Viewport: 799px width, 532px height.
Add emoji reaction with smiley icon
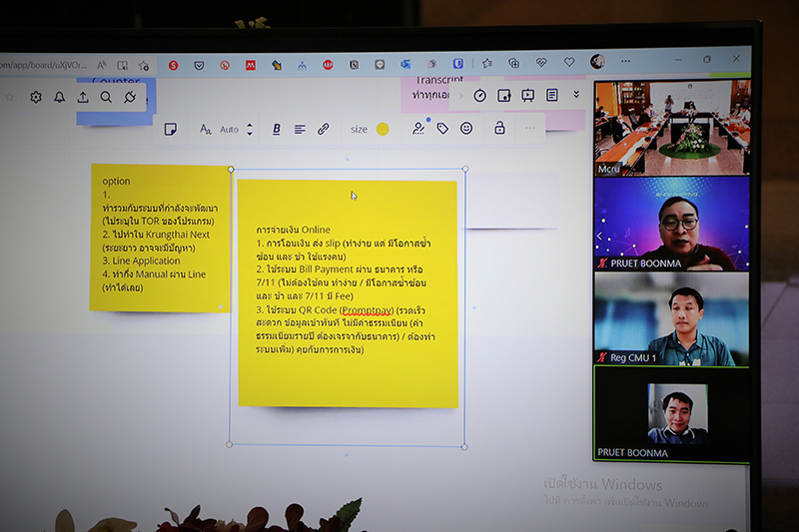(x=466, y=129)
